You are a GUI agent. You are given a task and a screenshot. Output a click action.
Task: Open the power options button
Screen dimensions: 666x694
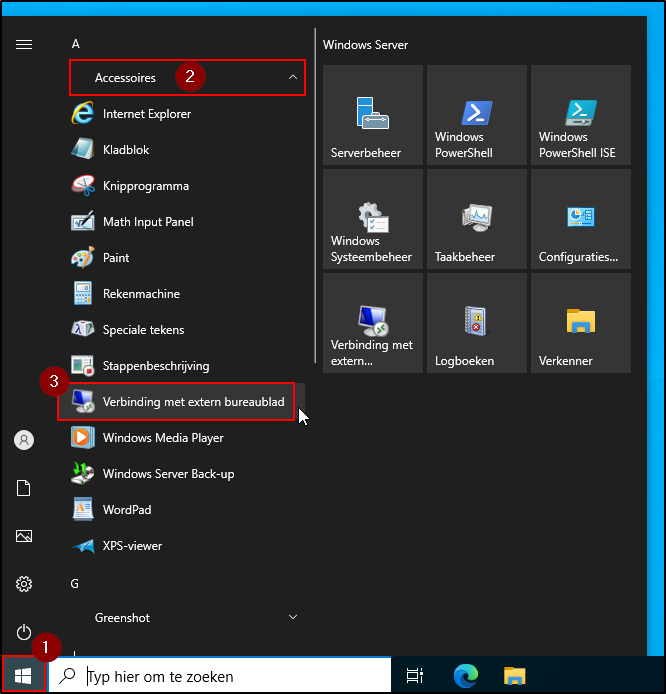click(24, 631)
